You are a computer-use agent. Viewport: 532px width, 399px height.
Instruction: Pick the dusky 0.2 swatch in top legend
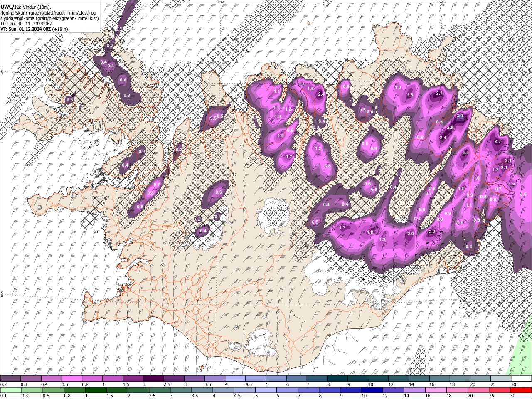[10, 378]
